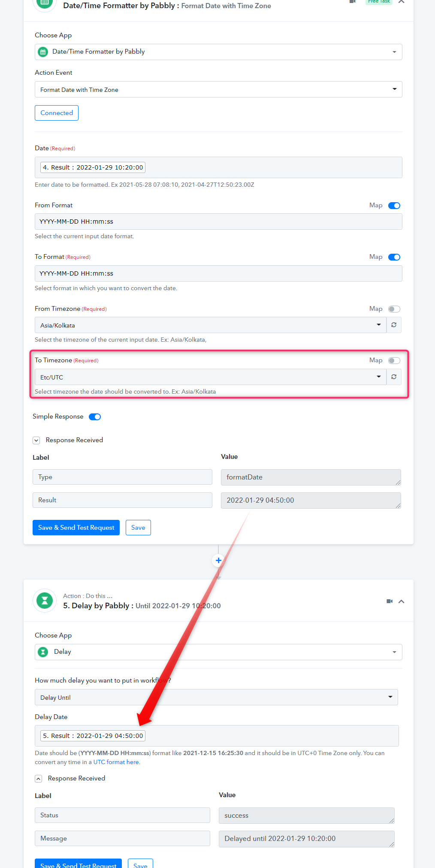The width and height of the screenshot is (435, 868).
Task: Open the Delay Until dropdown
Action: (x=216, y=697)
